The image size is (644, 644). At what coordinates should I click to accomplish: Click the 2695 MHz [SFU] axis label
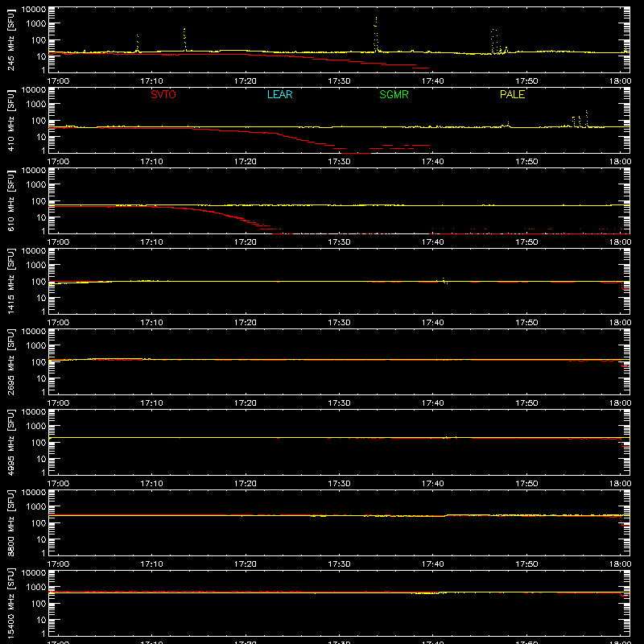click(11, 361)
